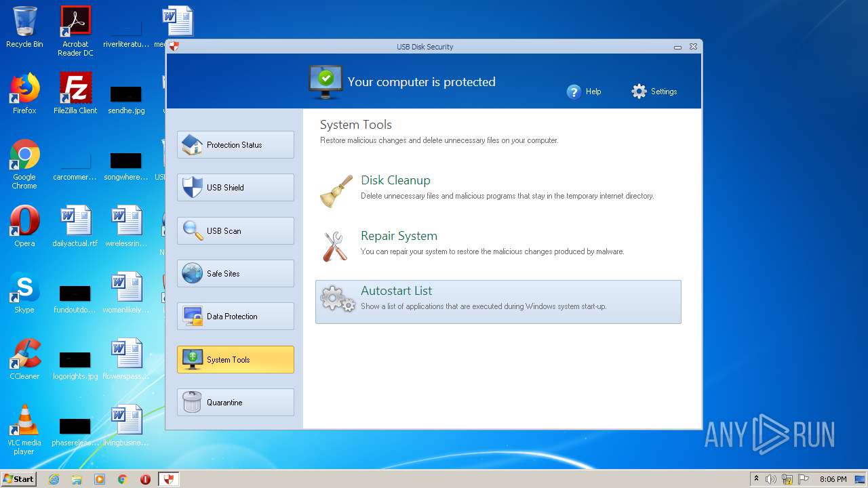Go to the USB Scan section
This screenshot has height=488, width=868.
click(x=235, y=230)
